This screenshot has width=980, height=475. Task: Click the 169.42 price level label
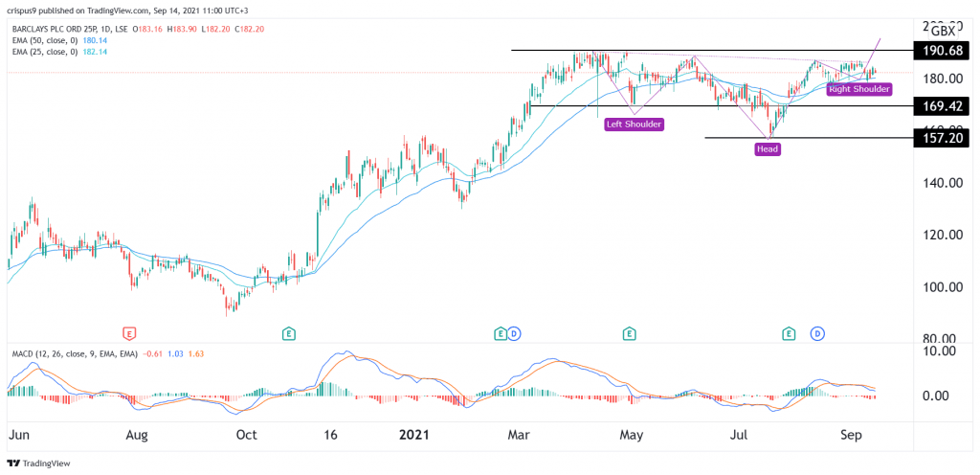942,105
